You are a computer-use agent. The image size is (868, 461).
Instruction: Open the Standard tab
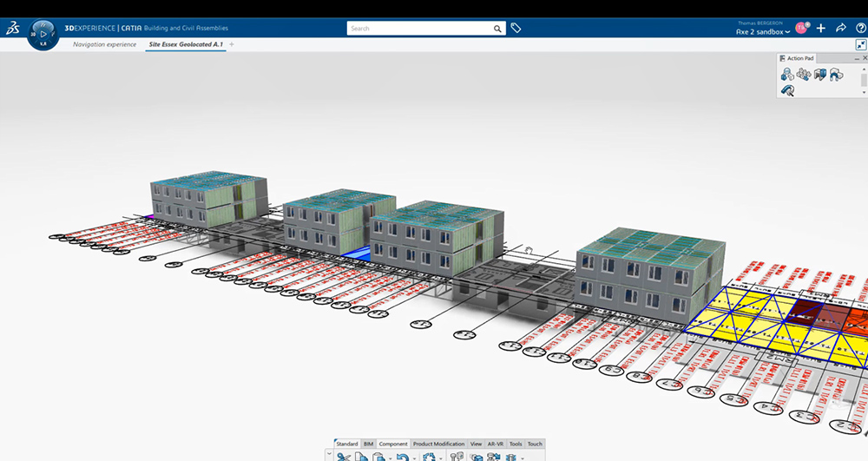347,444
